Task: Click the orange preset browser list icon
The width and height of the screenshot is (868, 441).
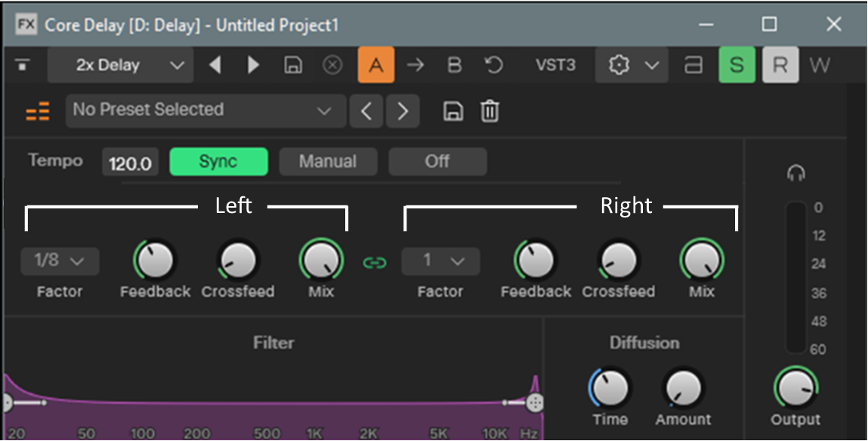Action: 38,112
